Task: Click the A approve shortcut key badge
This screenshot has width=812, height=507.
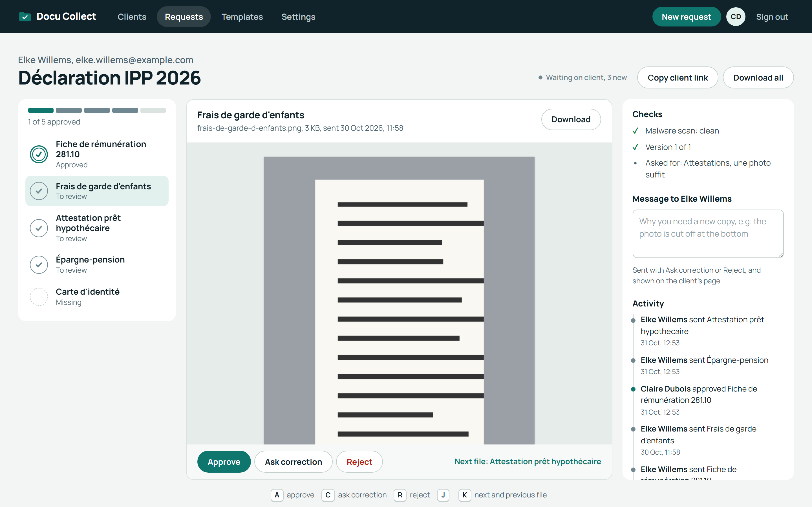Action: tap(277, 495)
